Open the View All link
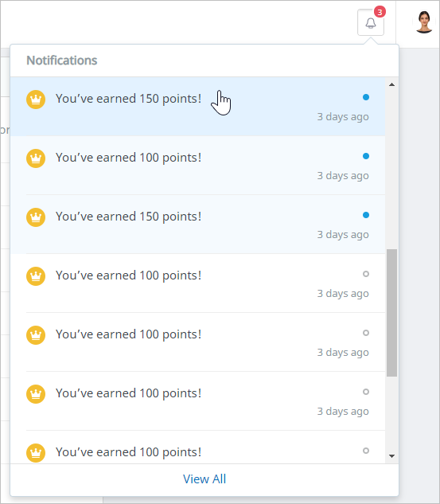 coord(204,479)
